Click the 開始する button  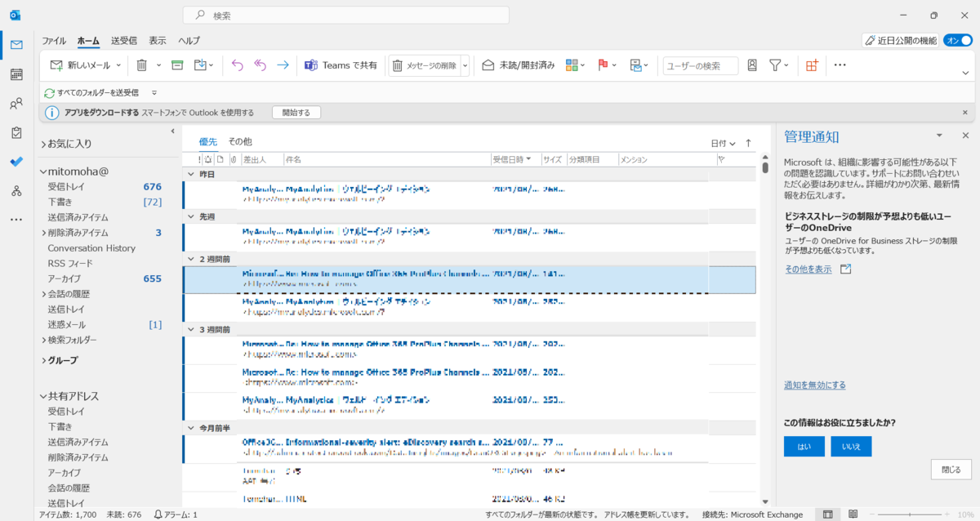[x=296, y=113]
